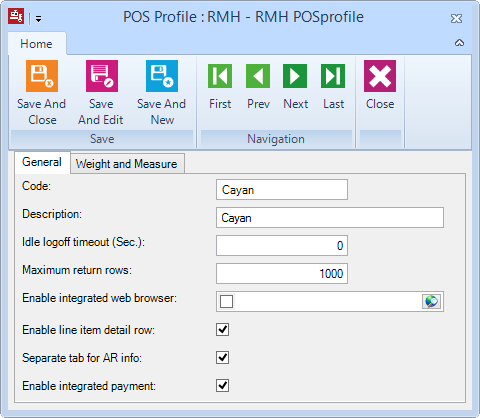
Task: Open the quick access toolbar dropdown arrow
Action: pos(39,19)
